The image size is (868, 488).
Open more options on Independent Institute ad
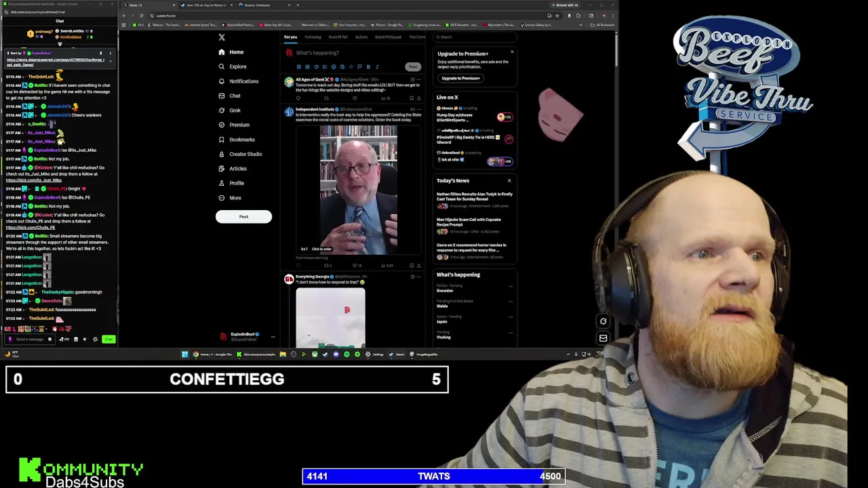tap(419, 109)
